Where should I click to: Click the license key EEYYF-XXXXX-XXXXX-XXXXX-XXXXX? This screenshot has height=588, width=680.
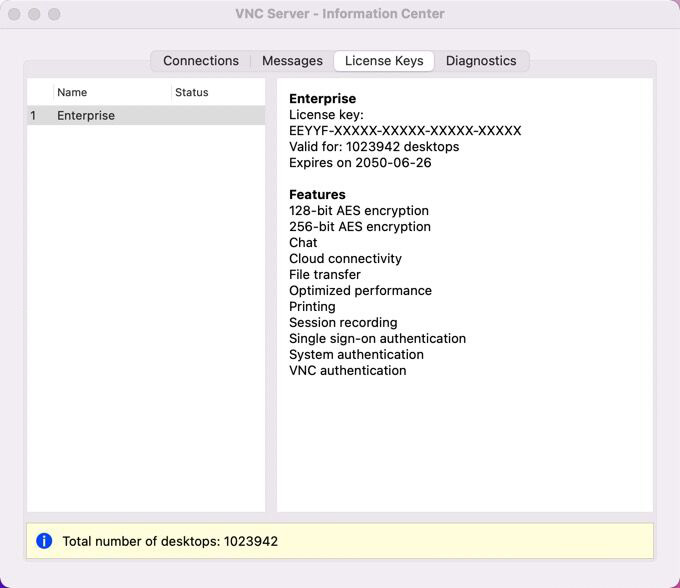point(405,131)
